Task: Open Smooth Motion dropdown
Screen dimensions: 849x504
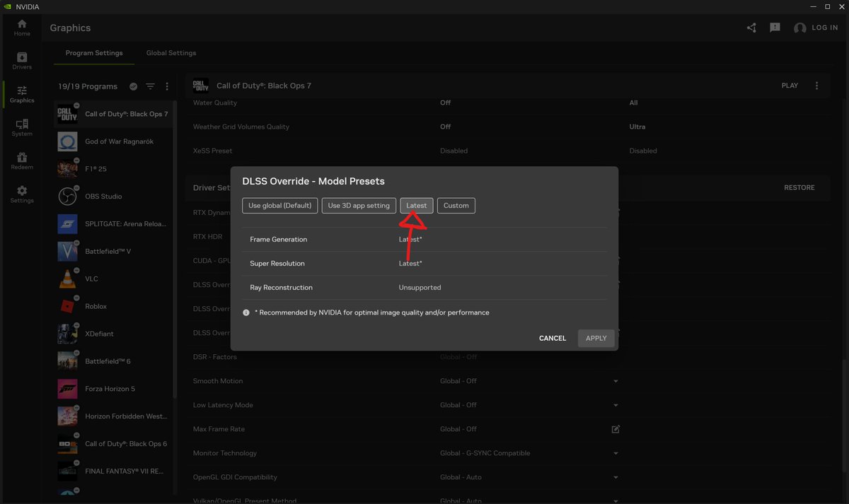Action: pyautogui.click(x=616, y=381)
